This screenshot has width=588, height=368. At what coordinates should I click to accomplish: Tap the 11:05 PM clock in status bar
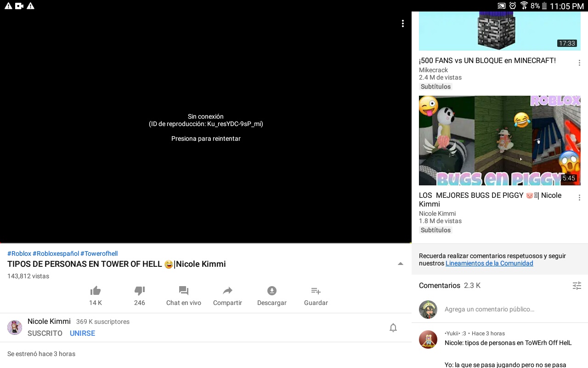(567, 6)
